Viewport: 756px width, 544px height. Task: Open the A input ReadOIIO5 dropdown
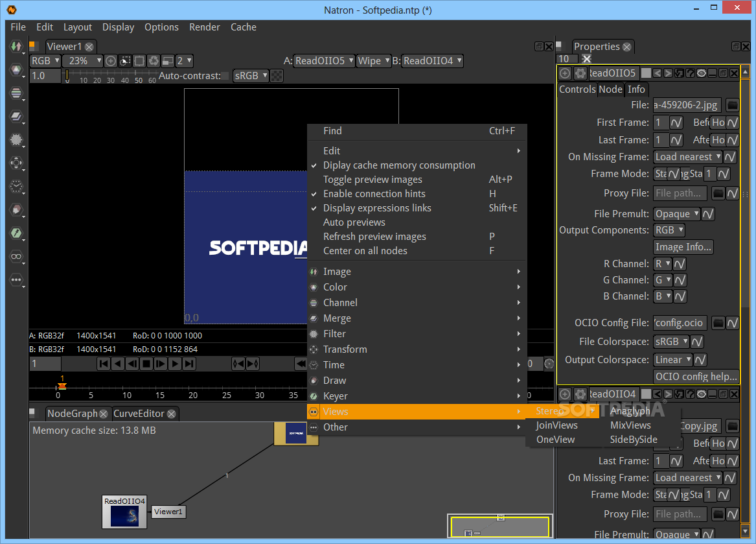(324, 61)
